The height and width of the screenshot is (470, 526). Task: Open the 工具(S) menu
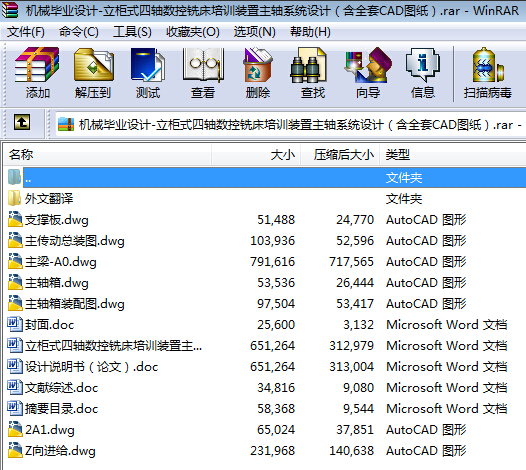pyautogui.click(x=132, y=32)
